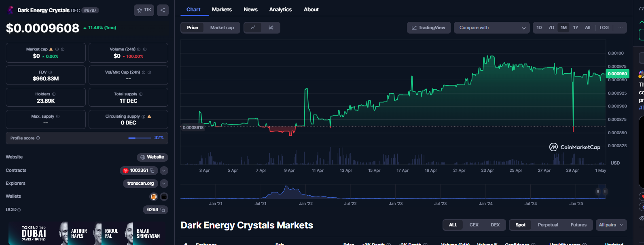644x245 pixels.
Task: Click the 23.89K holders value
Action: (46, 101)
